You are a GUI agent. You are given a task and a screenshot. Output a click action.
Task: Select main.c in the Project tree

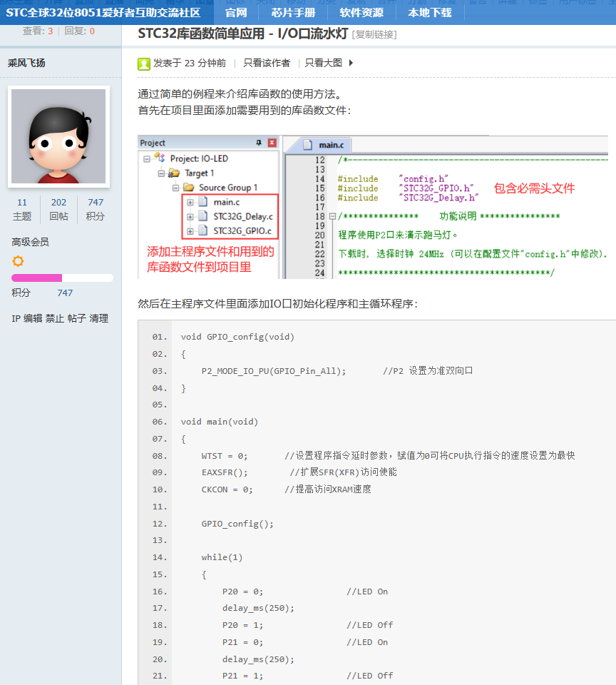tap(227, 202)
